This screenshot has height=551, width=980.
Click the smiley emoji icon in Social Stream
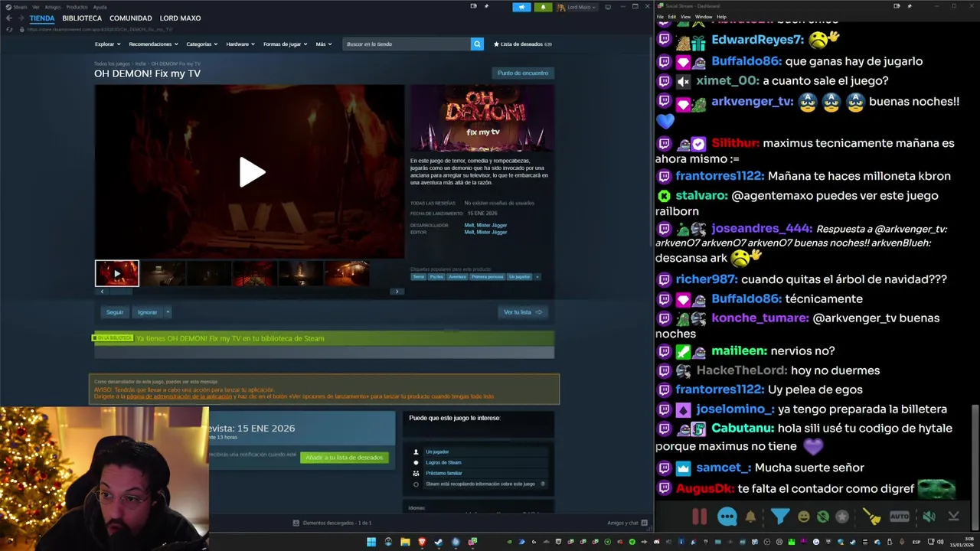803,517
